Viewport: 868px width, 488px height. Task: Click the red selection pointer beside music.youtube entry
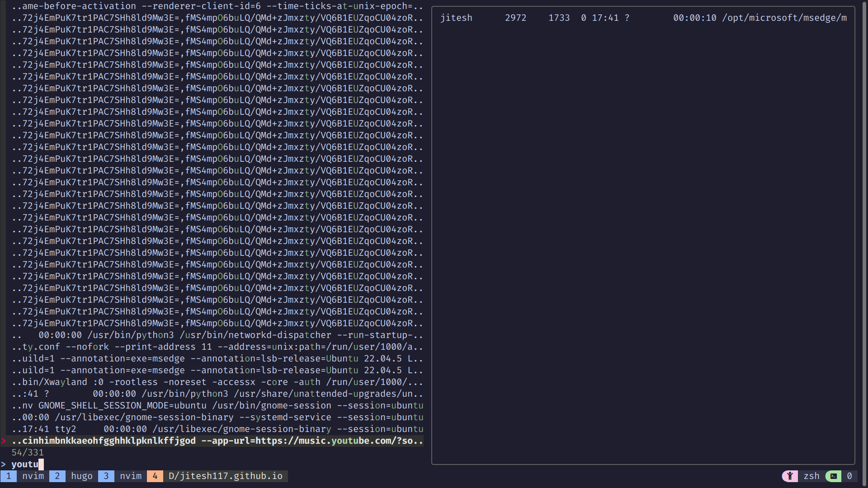coord(4,441)
